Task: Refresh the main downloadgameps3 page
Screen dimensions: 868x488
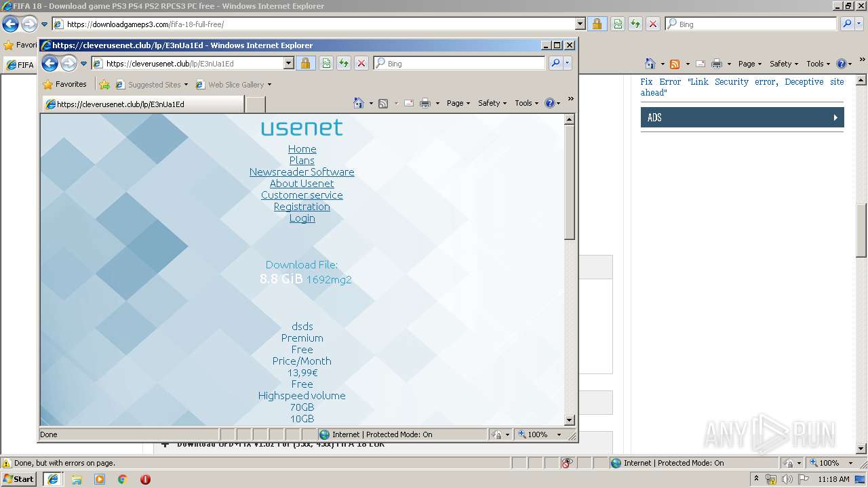Action: 635,24
